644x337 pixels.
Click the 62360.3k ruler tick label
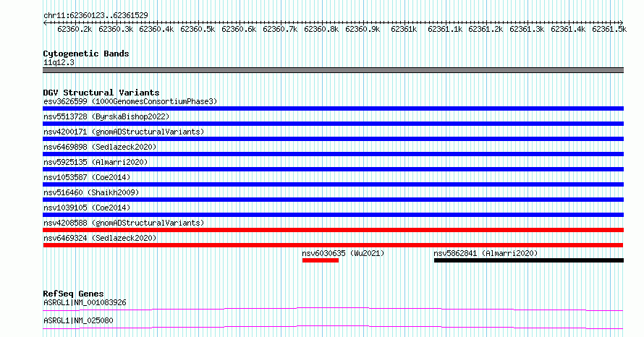click(x=116, y=29)
